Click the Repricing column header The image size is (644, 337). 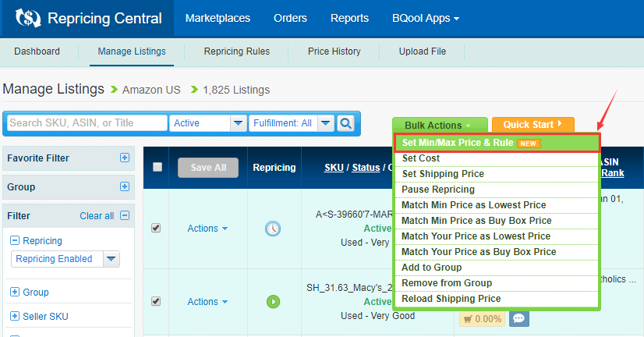[x=274, y=168]
